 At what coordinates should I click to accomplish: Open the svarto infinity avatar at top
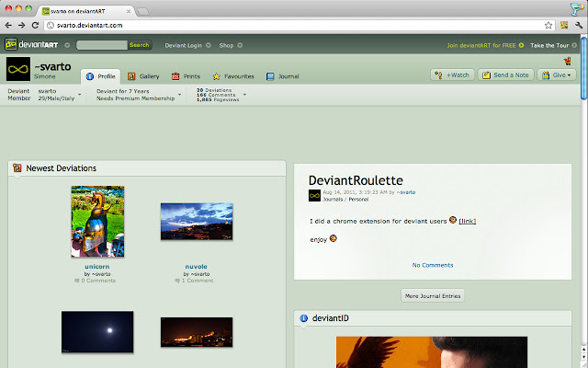(18, 69)
